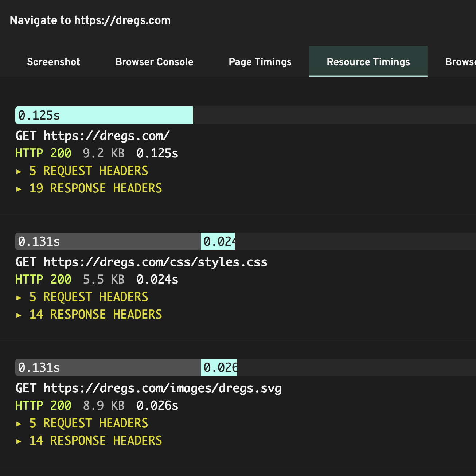Open the Browser Console tab

[x=154, y=62]
